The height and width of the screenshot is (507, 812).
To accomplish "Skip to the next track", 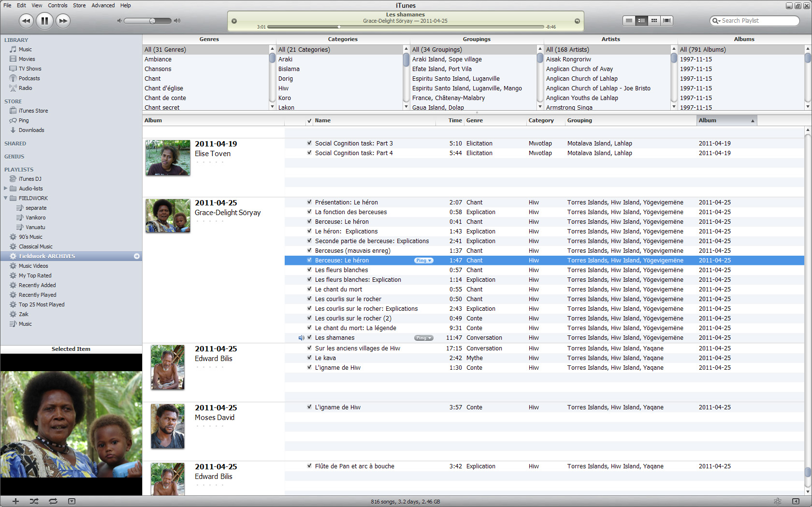I will point(63,21).
